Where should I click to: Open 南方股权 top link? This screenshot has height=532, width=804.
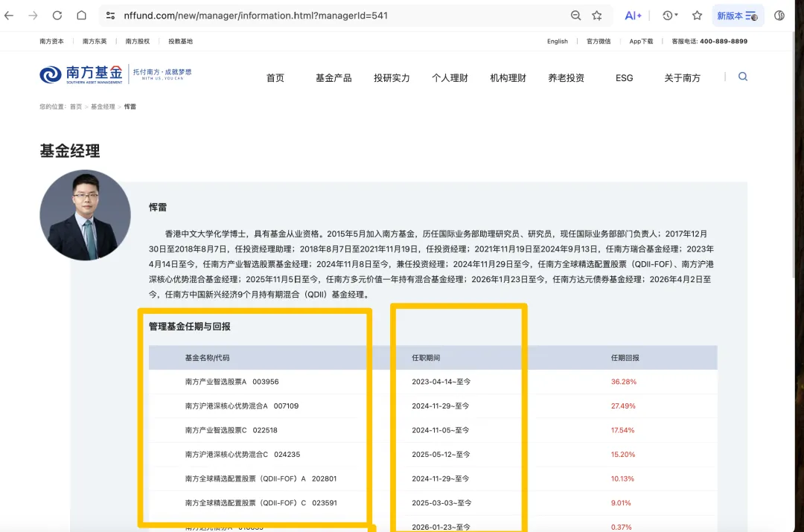138,42
